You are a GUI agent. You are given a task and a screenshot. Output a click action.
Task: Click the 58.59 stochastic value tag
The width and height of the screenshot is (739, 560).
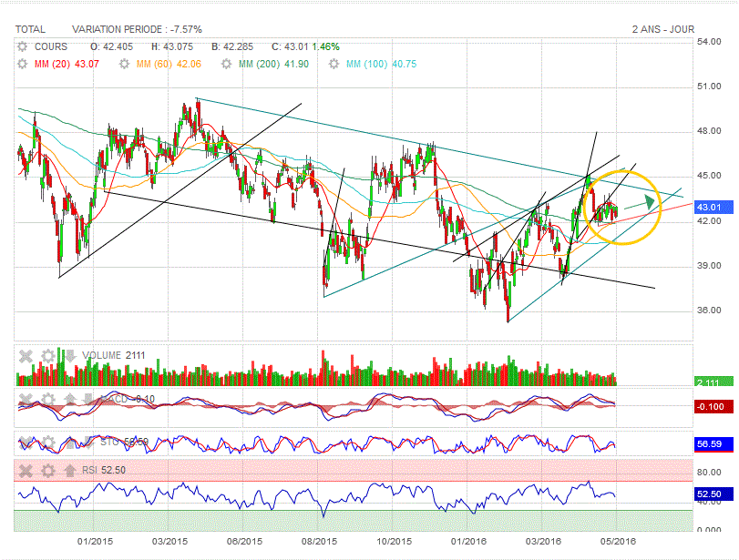(713, 444)
